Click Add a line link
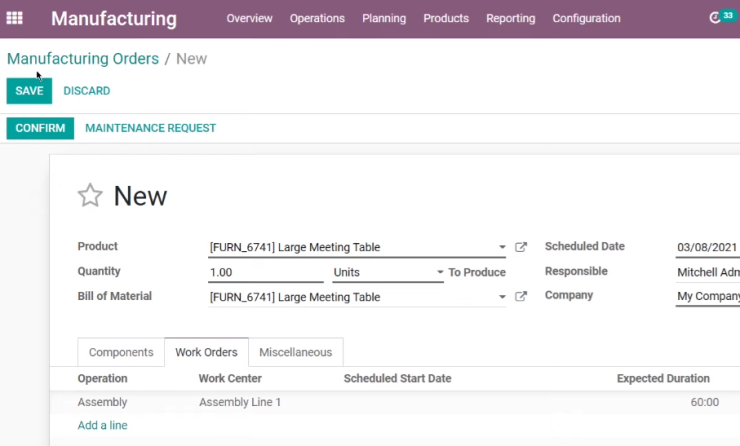Viewport: 740px width, 446px height. tap(102, 425)
